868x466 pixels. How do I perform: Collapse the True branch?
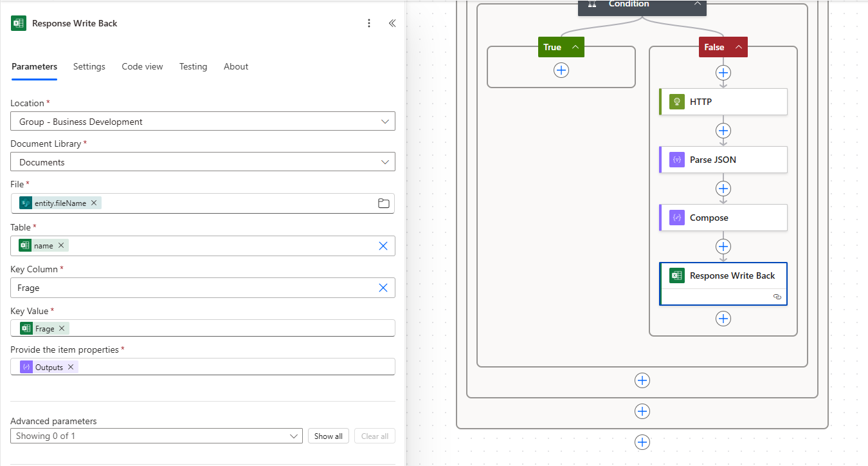click(575, 47)
